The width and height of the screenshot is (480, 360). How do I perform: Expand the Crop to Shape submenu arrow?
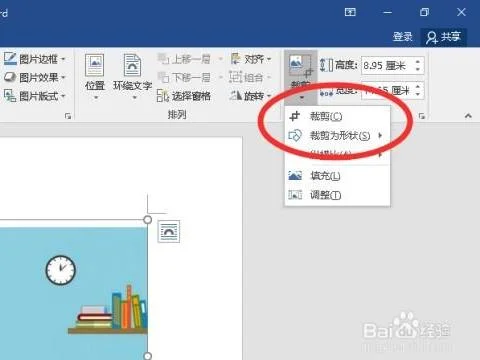click(x=380, y=136)
